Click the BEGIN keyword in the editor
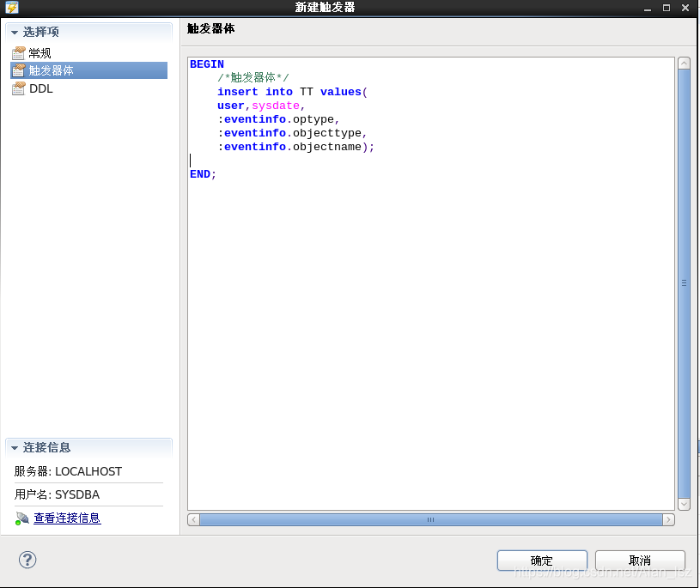700x588 pixels. (x=207, y=64)
